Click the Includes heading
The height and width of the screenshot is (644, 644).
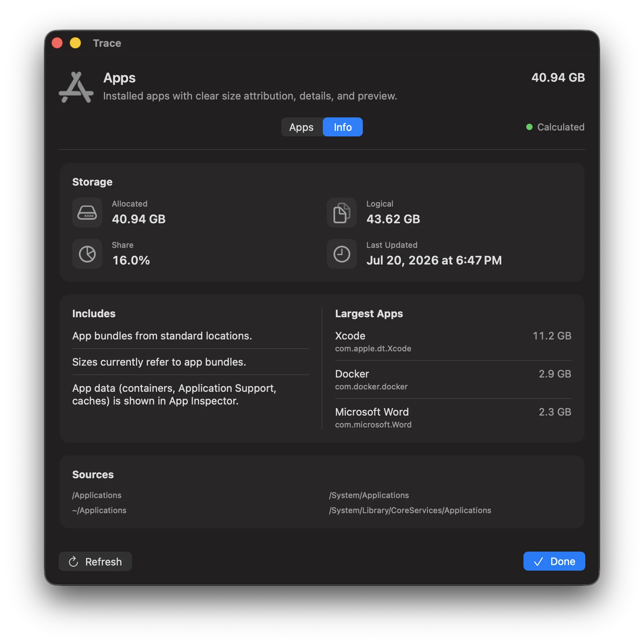click(94, 314)
